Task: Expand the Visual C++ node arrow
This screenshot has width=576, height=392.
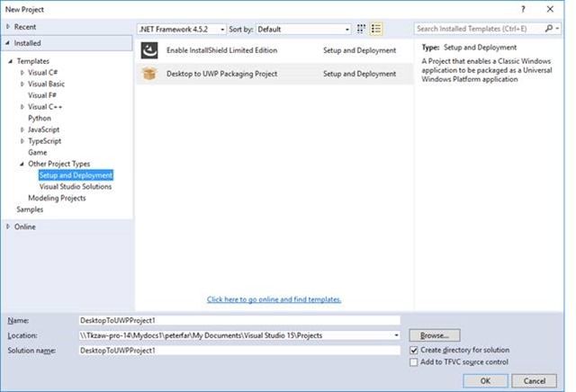Action: pyautogui.click(x=22, y=106)
